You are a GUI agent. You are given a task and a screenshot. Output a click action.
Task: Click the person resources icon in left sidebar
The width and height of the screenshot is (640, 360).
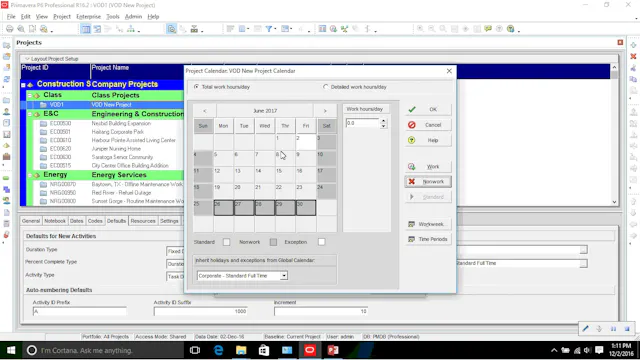[x=7, y=111]
